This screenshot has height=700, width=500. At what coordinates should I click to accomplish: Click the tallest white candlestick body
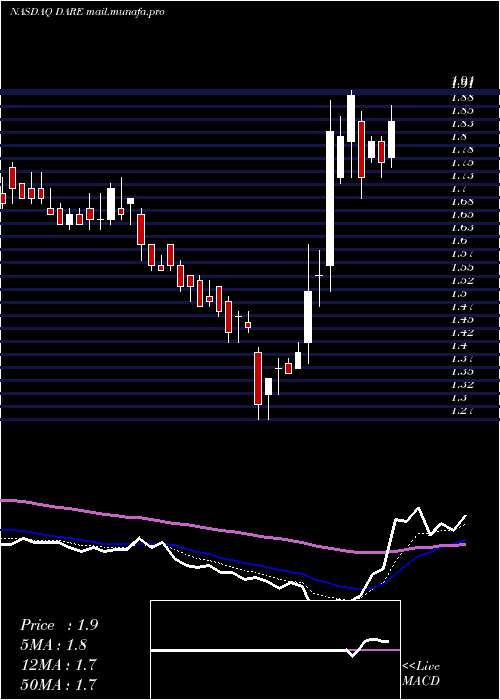330,198
